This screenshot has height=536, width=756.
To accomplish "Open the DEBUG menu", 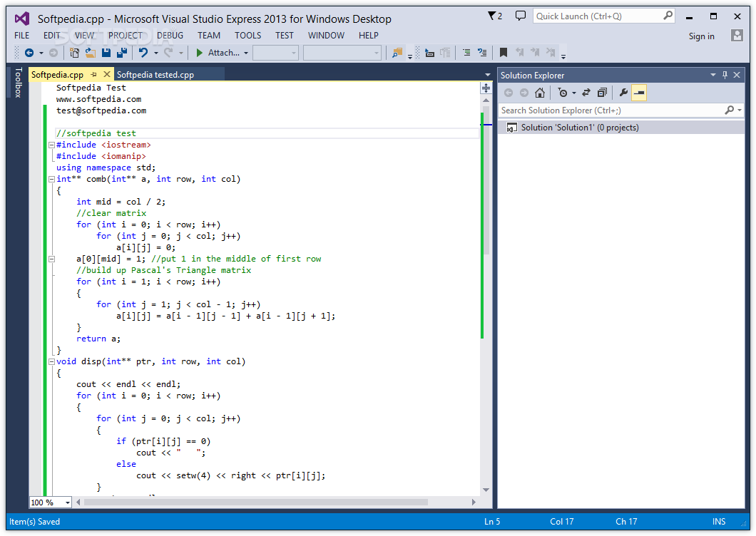I will [x=170, y=35].
